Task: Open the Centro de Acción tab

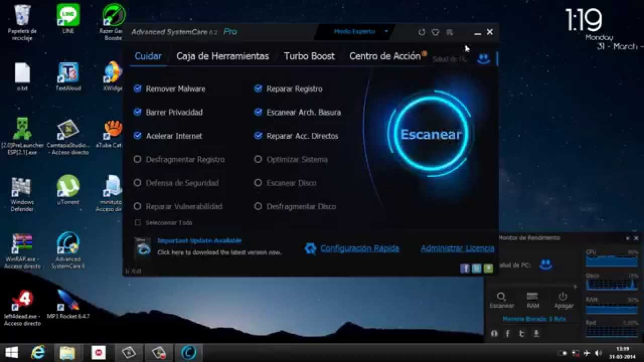Action: (x=385, y=56)
